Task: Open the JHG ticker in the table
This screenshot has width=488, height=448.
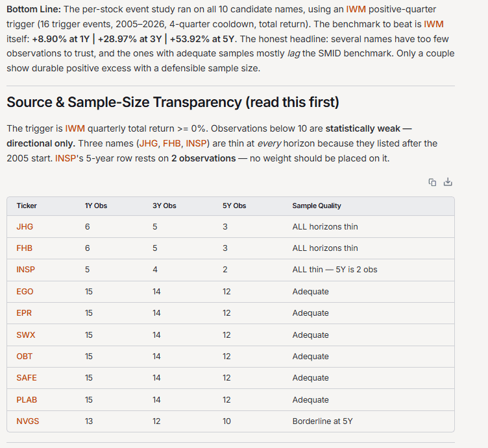Action: click(25, 227)
